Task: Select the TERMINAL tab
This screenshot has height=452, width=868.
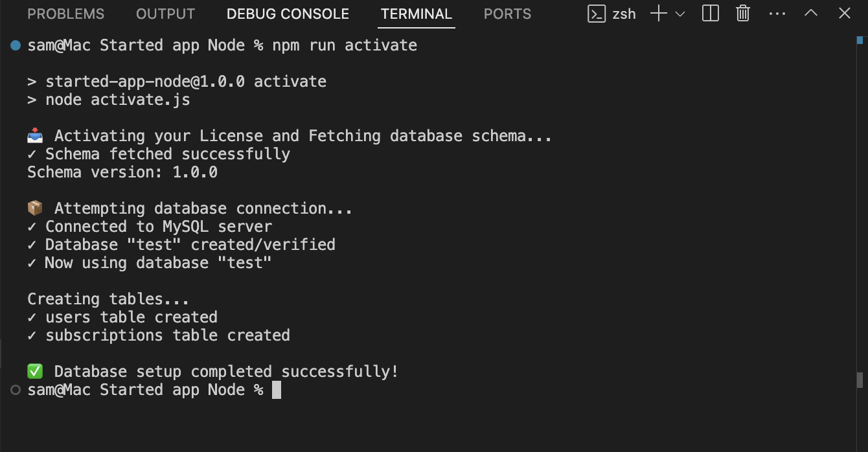Action: pyautogui.click(x=417, y=14)
